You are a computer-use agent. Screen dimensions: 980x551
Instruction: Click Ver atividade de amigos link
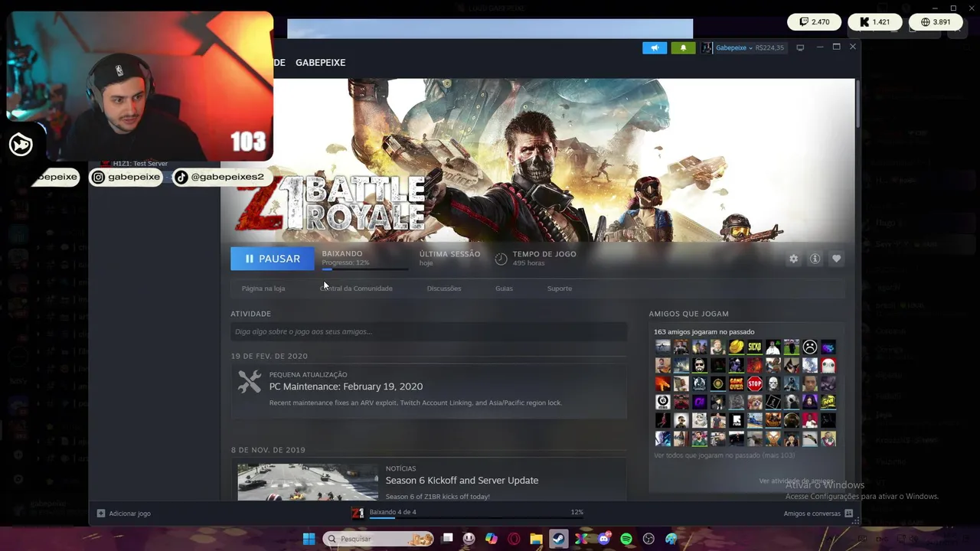coord(796,481)
